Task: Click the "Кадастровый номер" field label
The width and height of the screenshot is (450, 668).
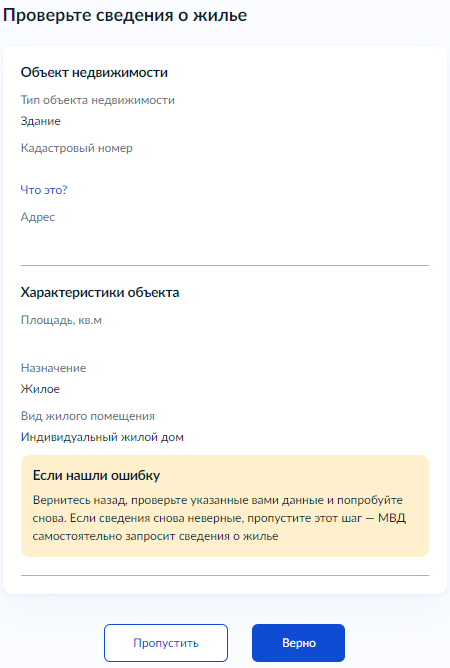Action: [77, 148]
